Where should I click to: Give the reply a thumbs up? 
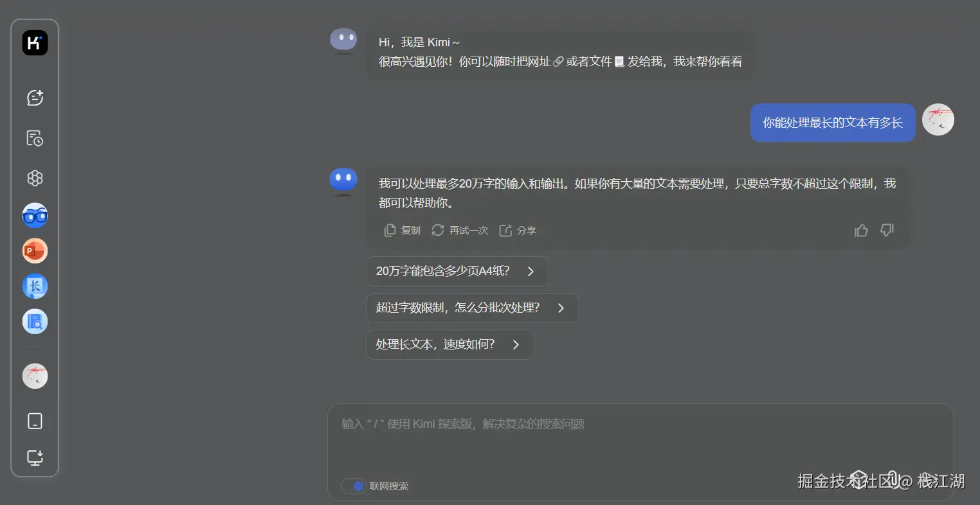861,230
